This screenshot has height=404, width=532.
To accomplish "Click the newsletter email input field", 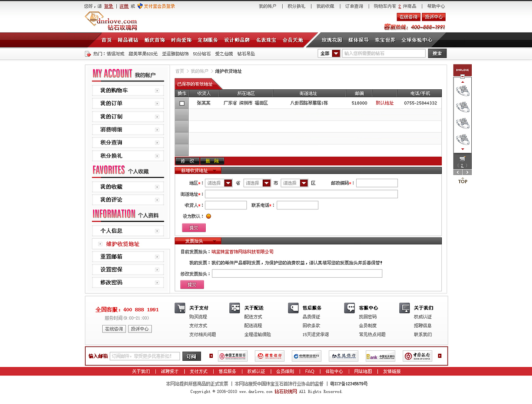I will (145, 356).
